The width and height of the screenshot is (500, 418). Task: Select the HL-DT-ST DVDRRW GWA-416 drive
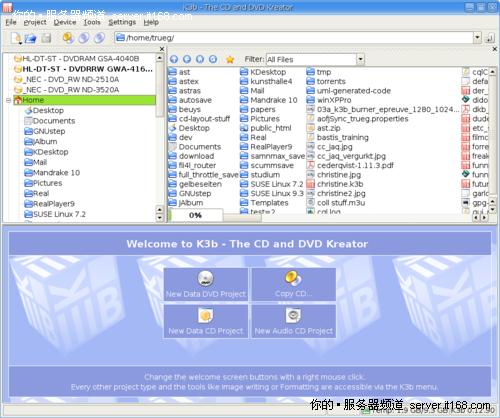point(83,69)
